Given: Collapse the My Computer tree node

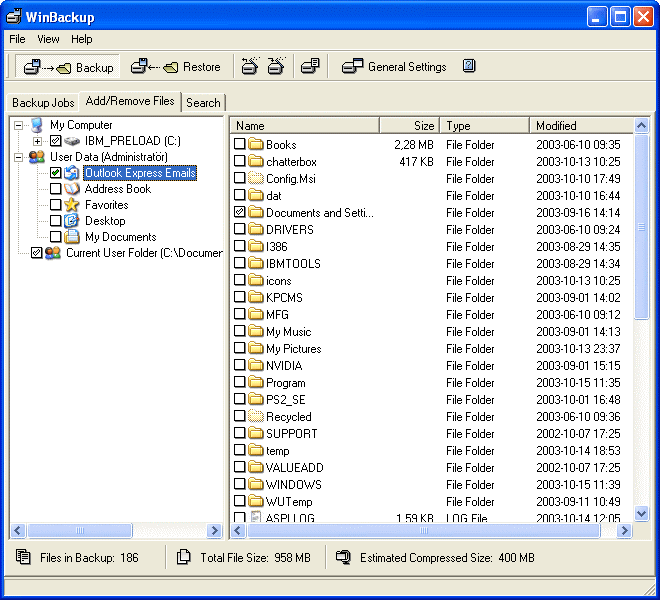Looking at the screenshot, I should tap(18, 125).
